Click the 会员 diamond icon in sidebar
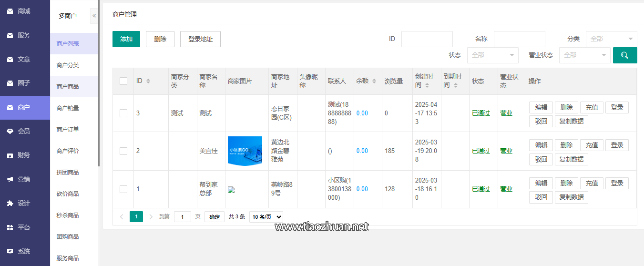The width and height of the screenshot is (644, 266). point(10,131)
